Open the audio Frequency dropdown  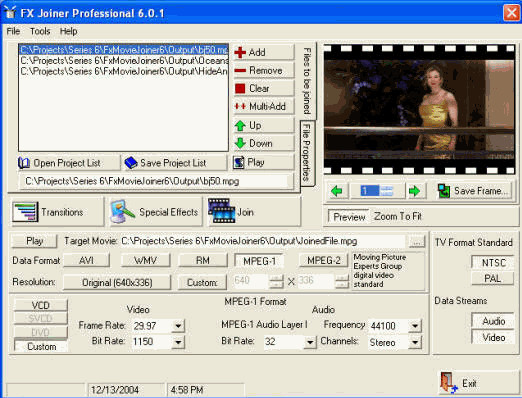(x=415, y=326)
